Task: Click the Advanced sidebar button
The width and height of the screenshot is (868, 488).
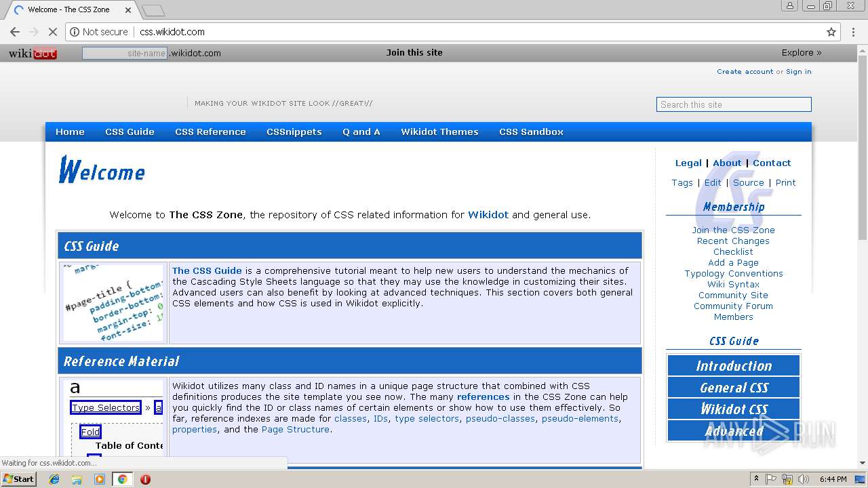Action: coord(734,431)
